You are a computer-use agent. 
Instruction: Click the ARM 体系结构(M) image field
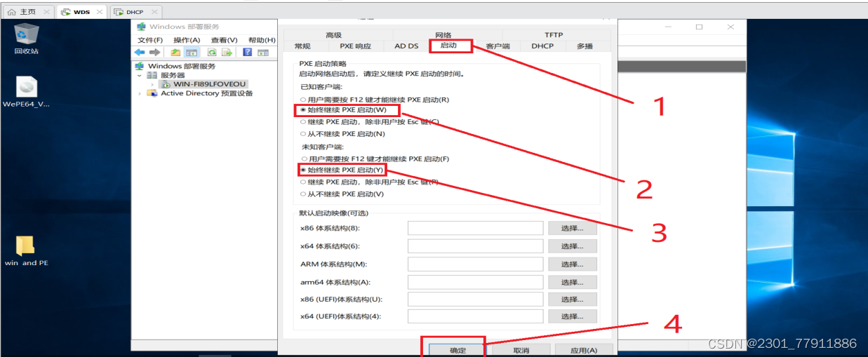(x=476, y=264)
